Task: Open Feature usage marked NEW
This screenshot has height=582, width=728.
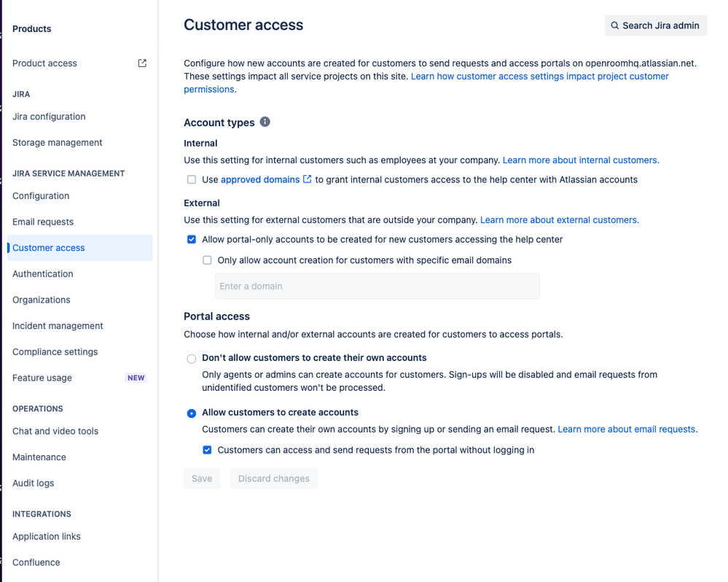Action: point(42,378)
